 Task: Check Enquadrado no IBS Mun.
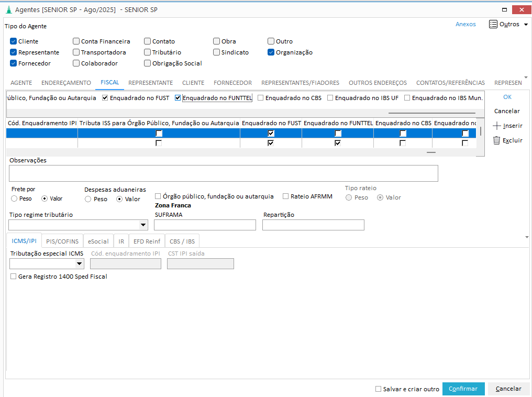click(x=407, y=98)
